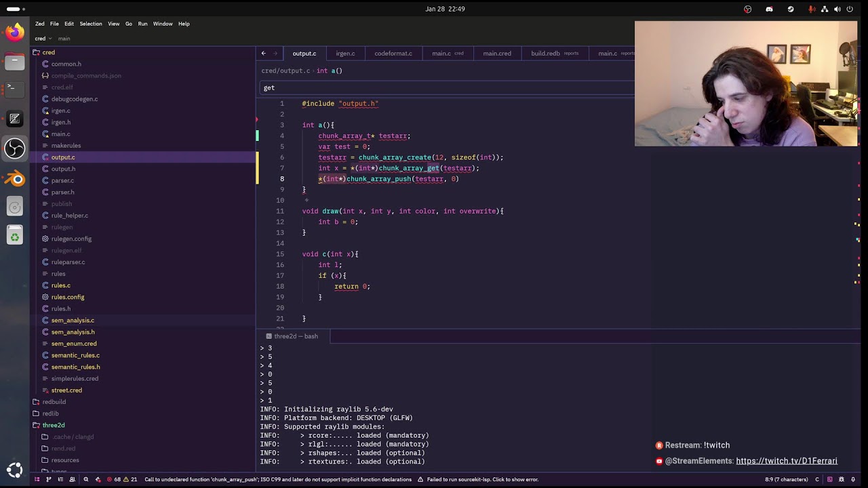Click the three2d — bash terminal tab
This screenshot has height=488, width=868.
click(x=292, y=336)
